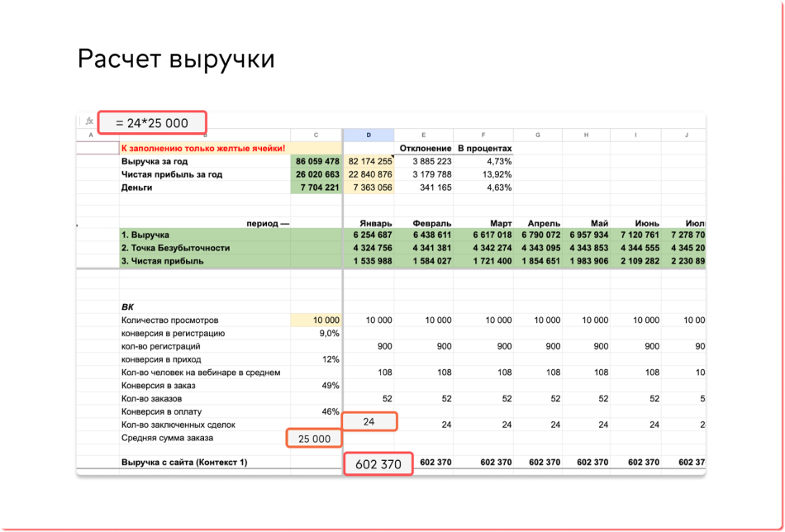This screenshot has height=532, width=785.
Task: Select the conversion value 9,0%
Action: pos(329,333)
